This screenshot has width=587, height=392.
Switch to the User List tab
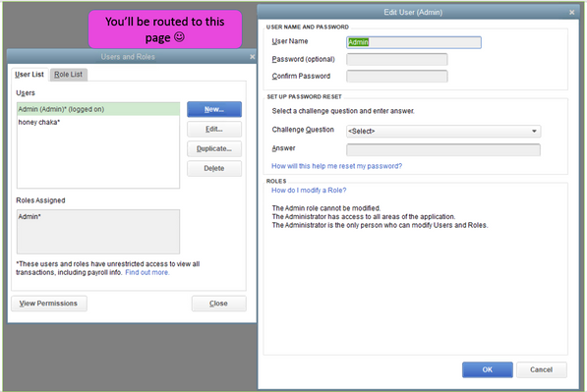tap(29, 75)
